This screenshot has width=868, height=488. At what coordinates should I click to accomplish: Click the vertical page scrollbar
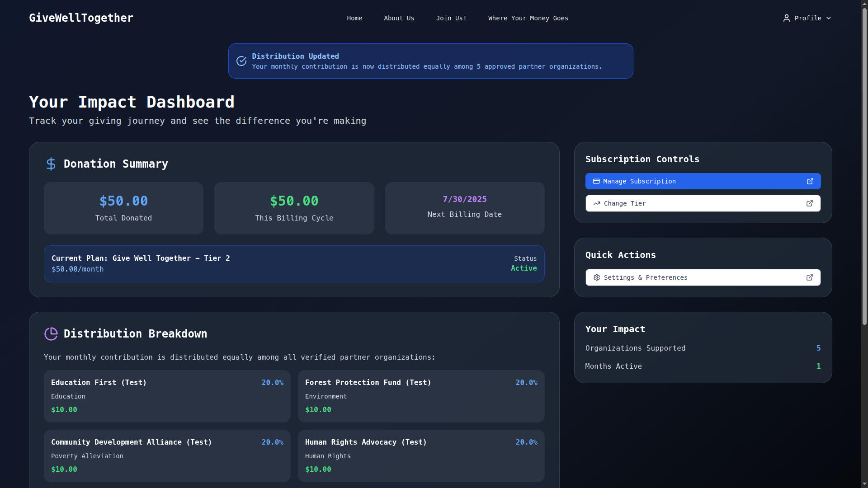(864, 167)
